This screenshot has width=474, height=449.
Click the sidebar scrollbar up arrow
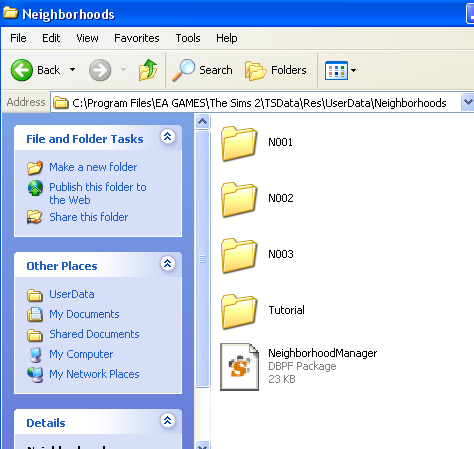[x=202, y=122]
